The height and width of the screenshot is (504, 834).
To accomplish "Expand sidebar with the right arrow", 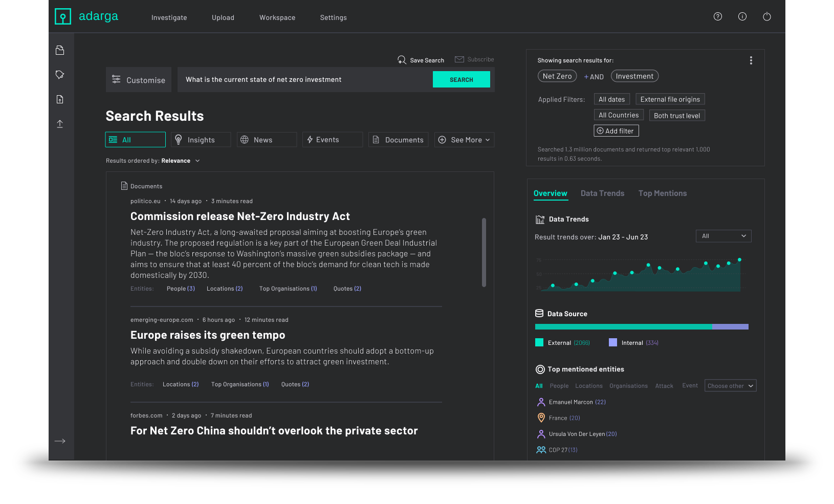I will point(60,441).
